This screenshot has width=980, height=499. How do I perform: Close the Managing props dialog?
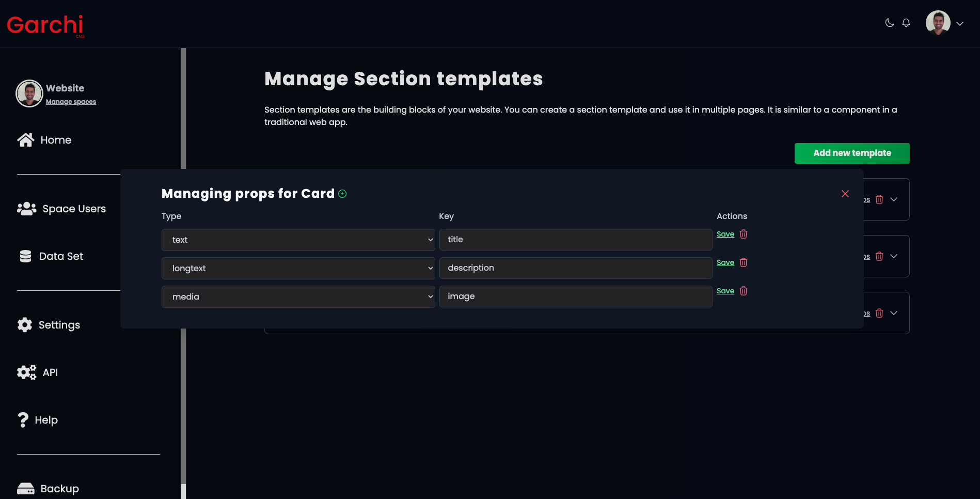click(x=845, y=194)
